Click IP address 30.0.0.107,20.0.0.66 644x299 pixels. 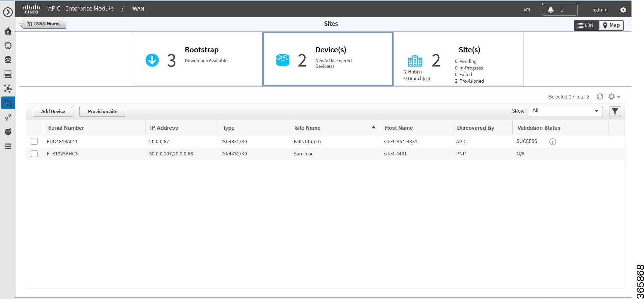click(x=171, y=154)
